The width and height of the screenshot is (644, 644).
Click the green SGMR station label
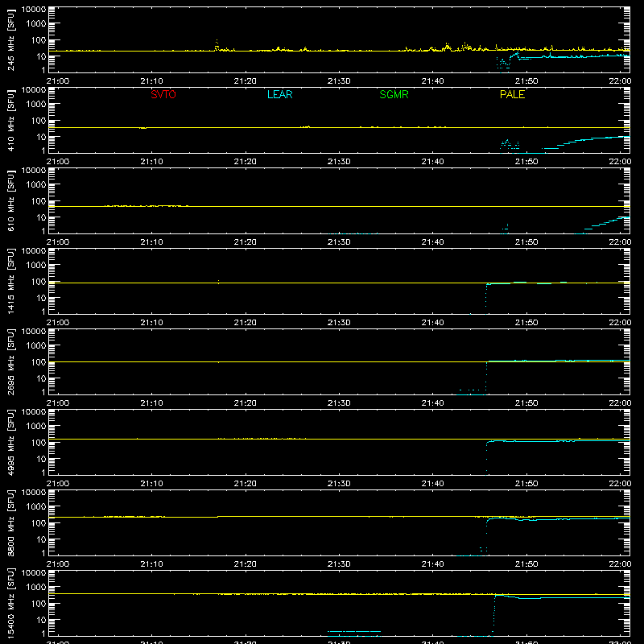394,94
